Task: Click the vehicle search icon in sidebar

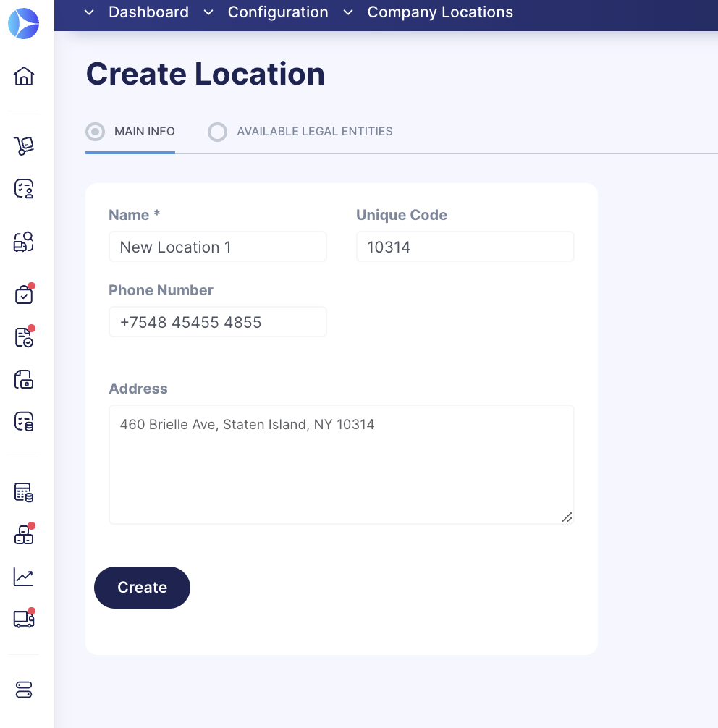Action: tap(24, 242)
